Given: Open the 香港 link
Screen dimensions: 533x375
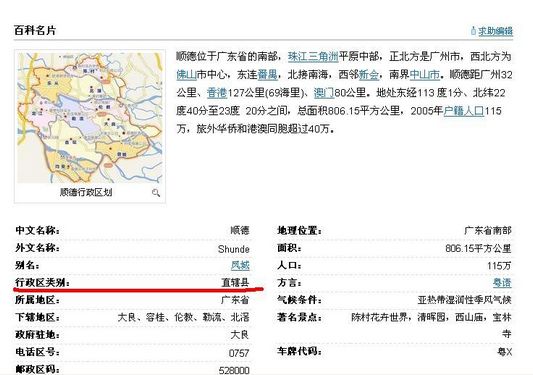Looking at the screenshot, I should coord(217,92).
